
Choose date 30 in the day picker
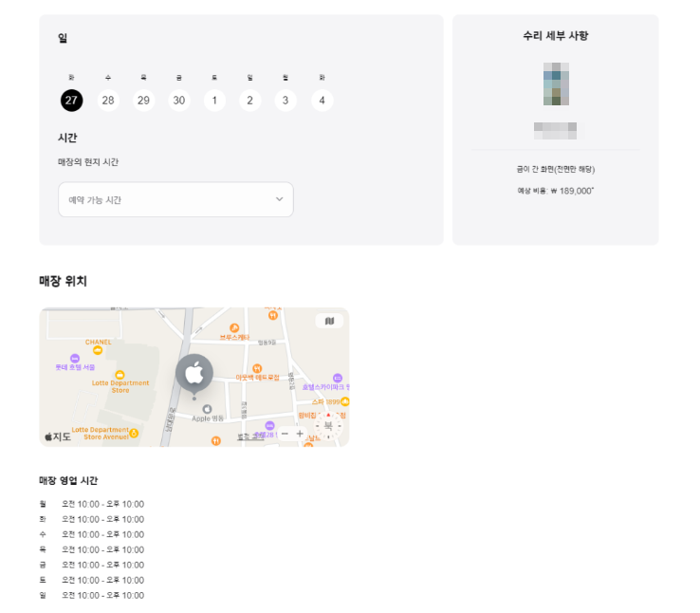coord(179,101)
